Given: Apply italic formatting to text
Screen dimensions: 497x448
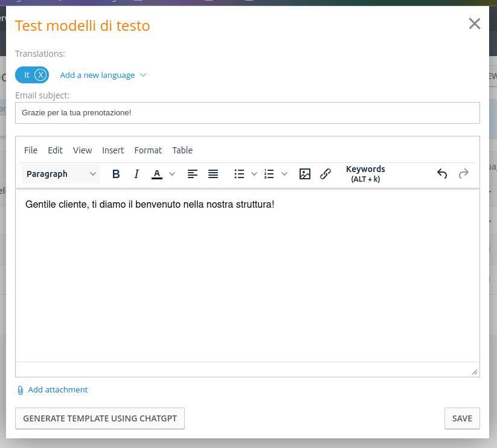Looking at the screenshot, I should pos(136,174).
